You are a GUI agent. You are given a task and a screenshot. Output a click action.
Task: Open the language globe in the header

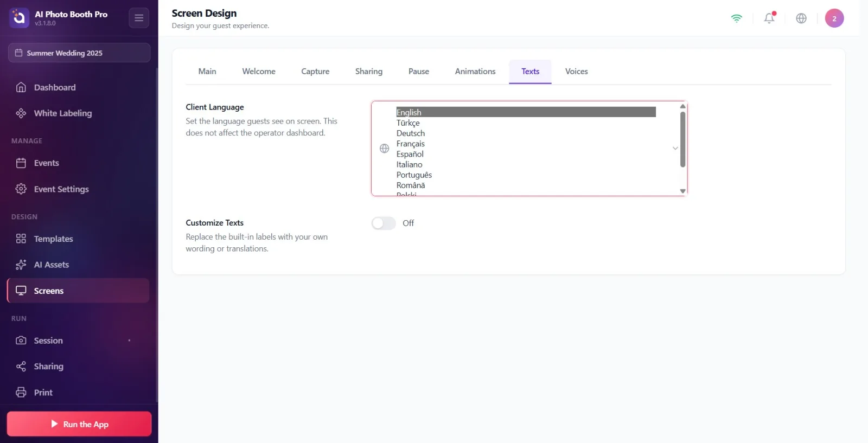801,18
